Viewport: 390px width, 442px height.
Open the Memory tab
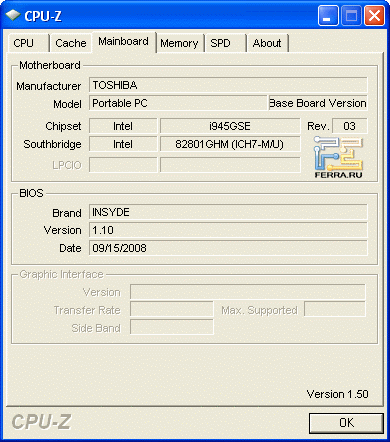coord(180,43)
